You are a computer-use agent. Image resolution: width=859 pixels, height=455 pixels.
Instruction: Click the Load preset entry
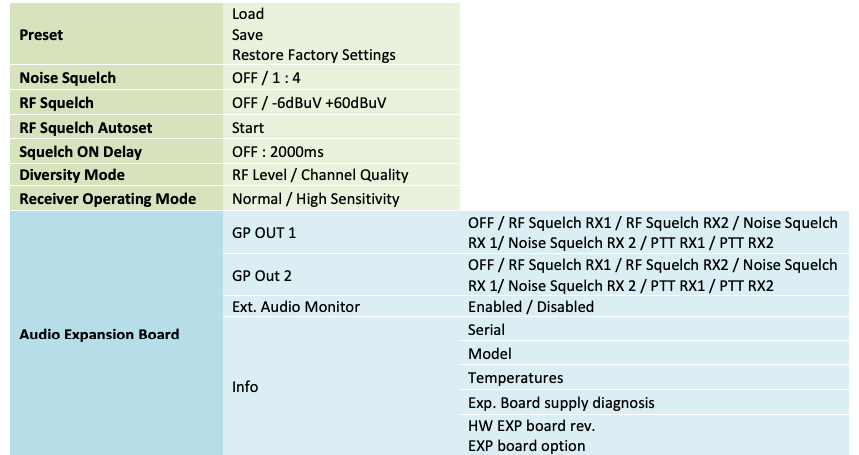248,14
